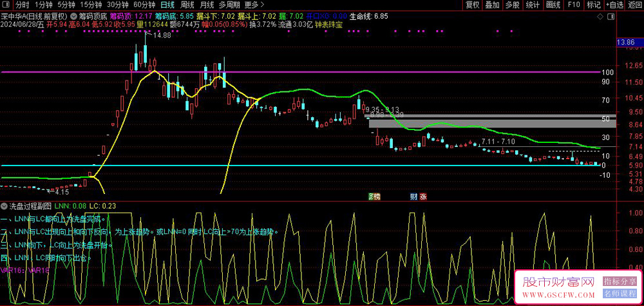Activate the 画线 drawing tools button
The height and width of the screenshot is (306, 644).
tap(553, 5)
